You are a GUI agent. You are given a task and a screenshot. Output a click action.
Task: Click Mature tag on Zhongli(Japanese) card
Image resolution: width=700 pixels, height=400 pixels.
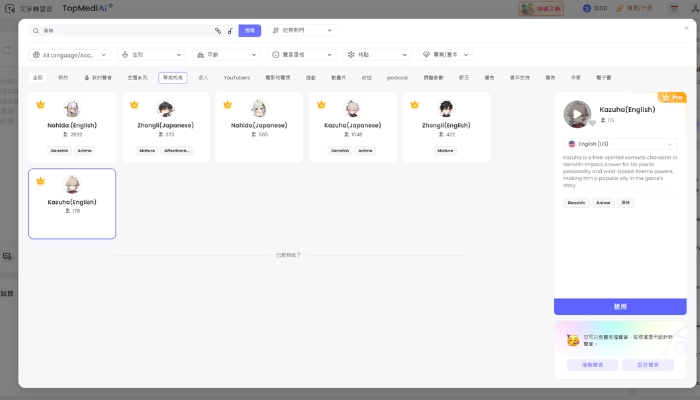click(x=147, y=150)
